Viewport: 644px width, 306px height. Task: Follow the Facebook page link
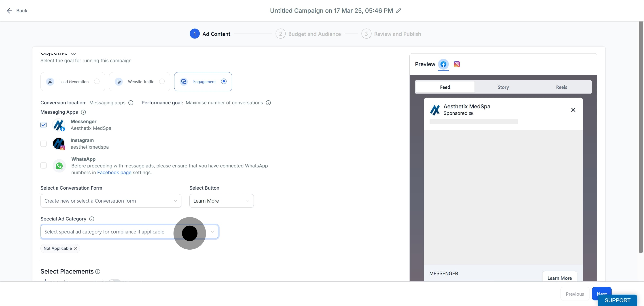click(x=114, y=173)
